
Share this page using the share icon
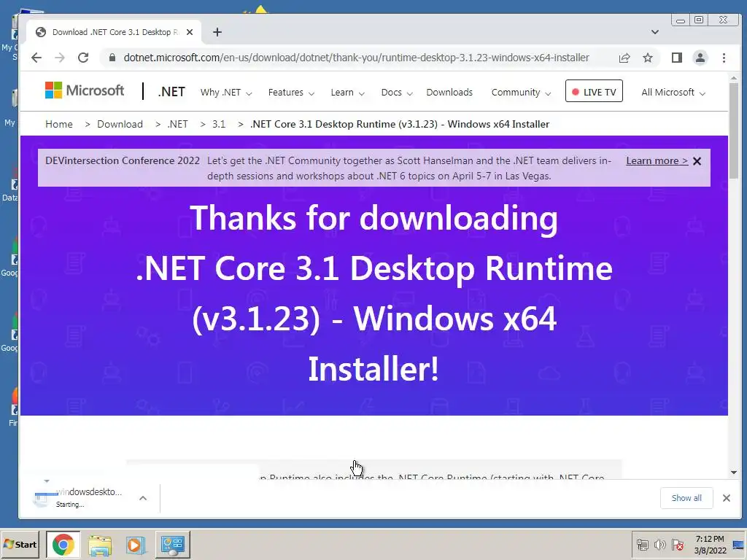click(624, 58)
